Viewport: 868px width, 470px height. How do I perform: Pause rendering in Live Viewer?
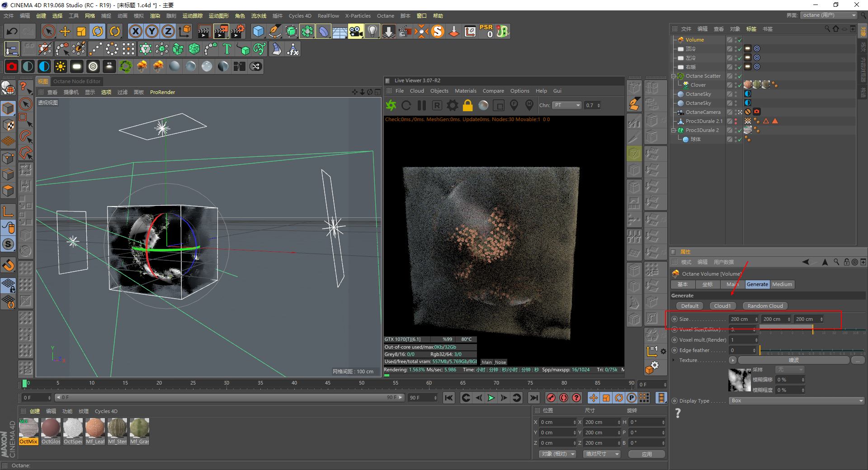click(x=421, y=105)
